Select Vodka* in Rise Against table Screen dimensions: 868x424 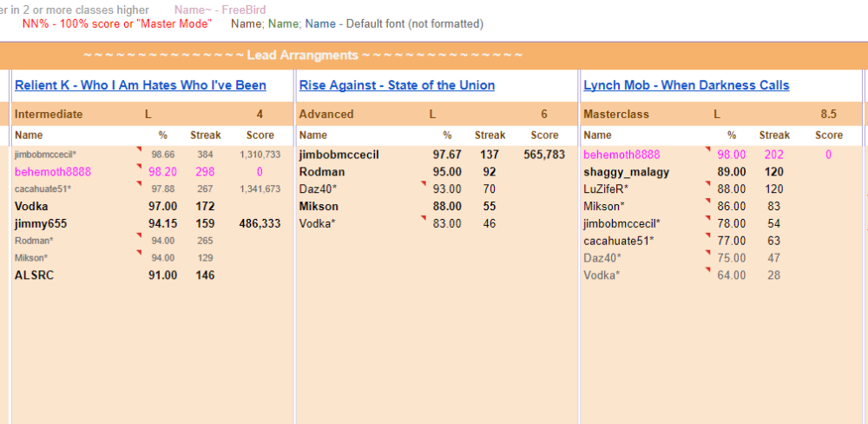pyautogui.click(x=317, y=223)
